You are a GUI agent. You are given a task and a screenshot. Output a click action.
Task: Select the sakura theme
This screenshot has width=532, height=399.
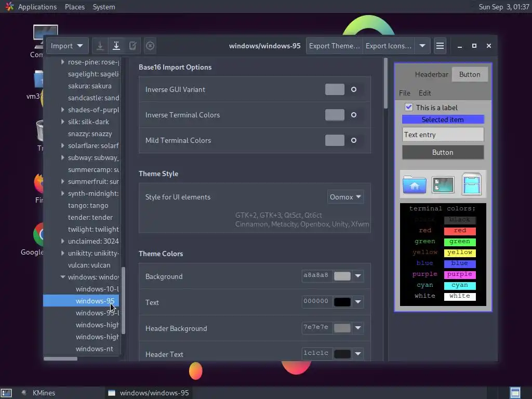89,86
